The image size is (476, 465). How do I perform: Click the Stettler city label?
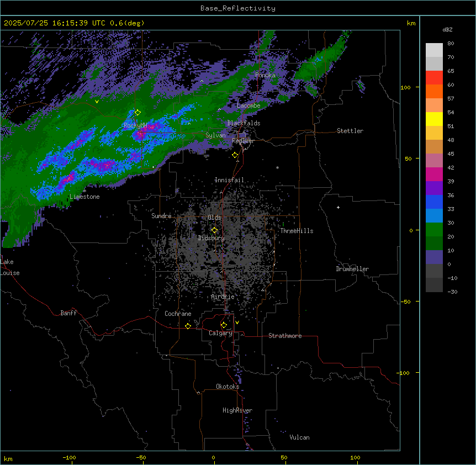350,131
